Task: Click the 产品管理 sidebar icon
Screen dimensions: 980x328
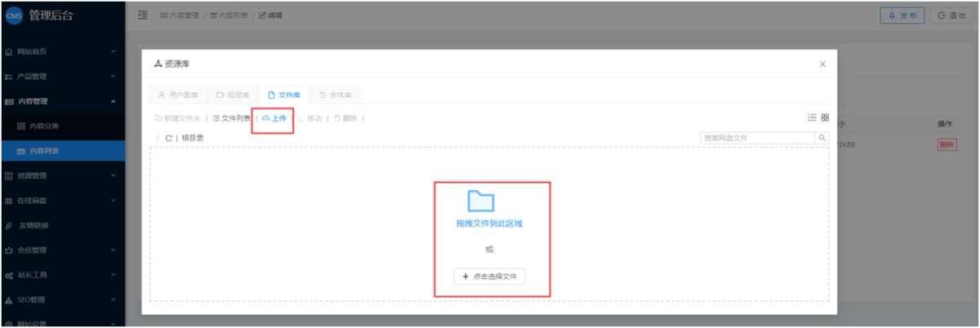Action: point(9,77)
